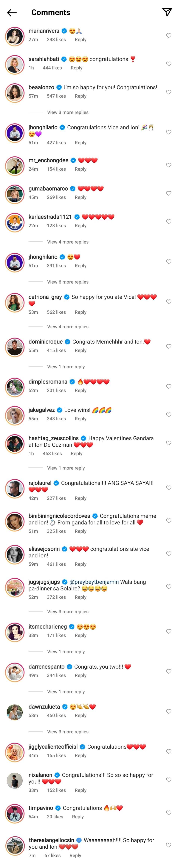The image size is (181, 868).
Task: Like bea alonzo's comment with heart
Action: click(168, 92)
